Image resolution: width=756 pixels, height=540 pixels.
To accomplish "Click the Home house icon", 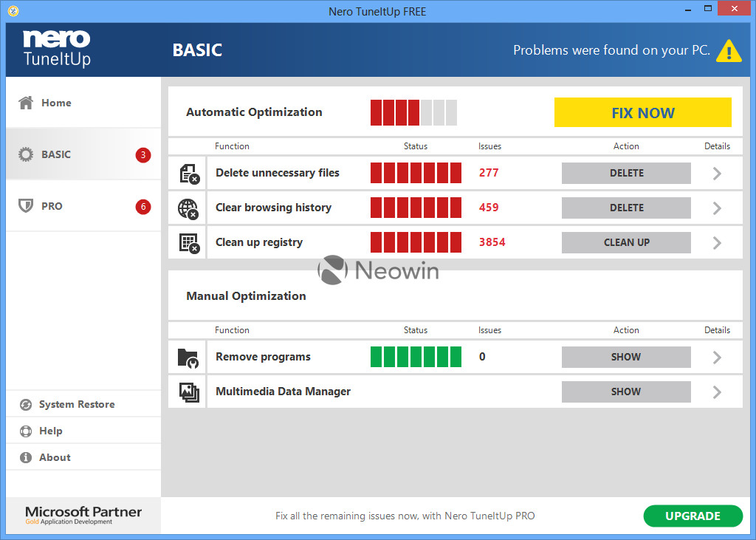I will pos(26,102).
